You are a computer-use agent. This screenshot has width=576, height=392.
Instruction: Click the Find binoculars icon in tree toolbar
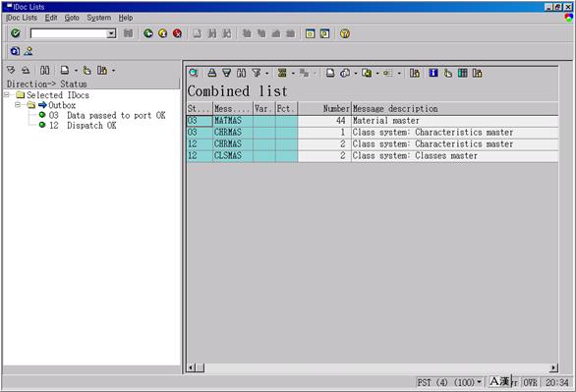[x=45, y=70]
